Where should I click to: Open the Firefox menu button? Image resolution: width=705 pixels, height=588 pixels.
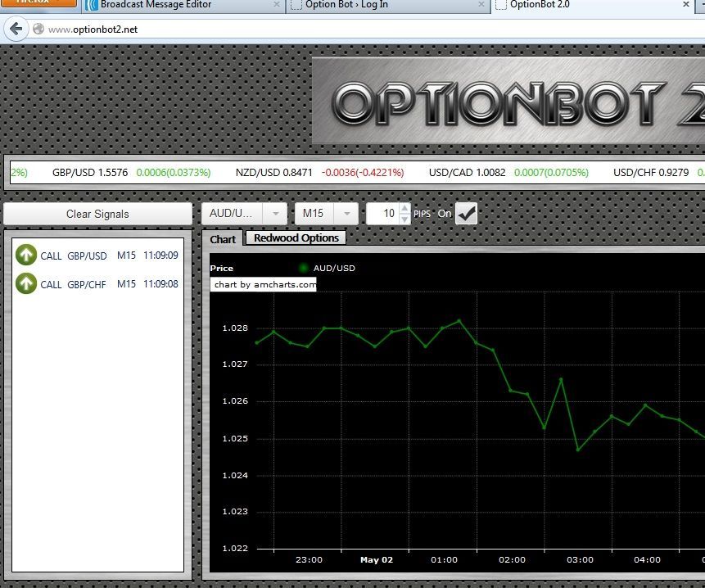point(38,2)
